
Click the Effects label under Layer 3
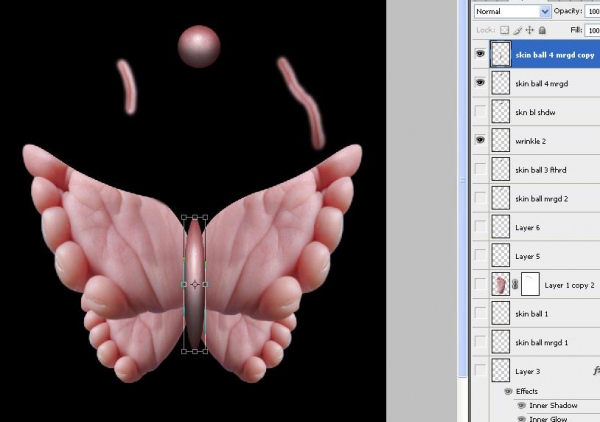(x=527, y=391)
